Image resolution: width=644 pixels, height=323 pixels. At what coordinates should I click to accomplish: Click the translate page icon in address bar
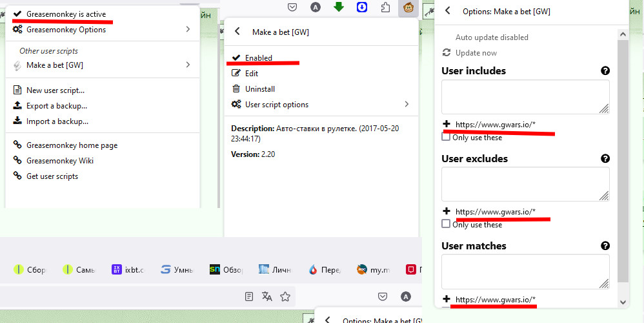click(x=267, y=297)
